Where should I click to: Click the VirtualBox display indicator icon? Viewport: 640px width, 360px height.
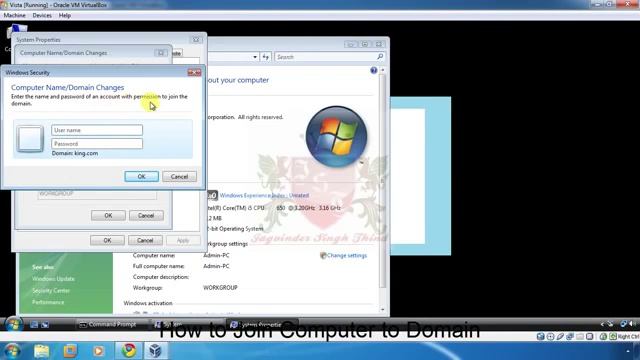(x=589, y=337)
